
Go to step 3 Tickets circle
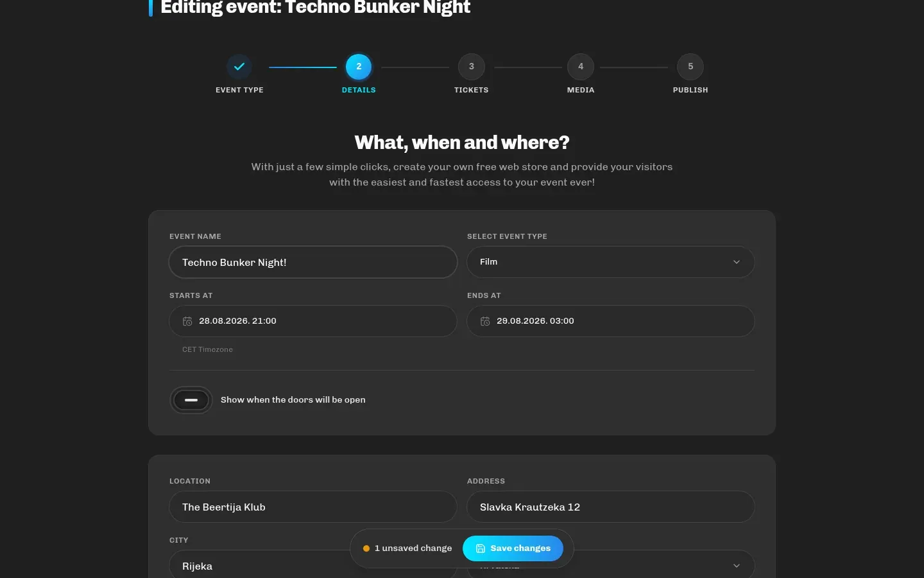pyautogui.click(x=472, y=66)
